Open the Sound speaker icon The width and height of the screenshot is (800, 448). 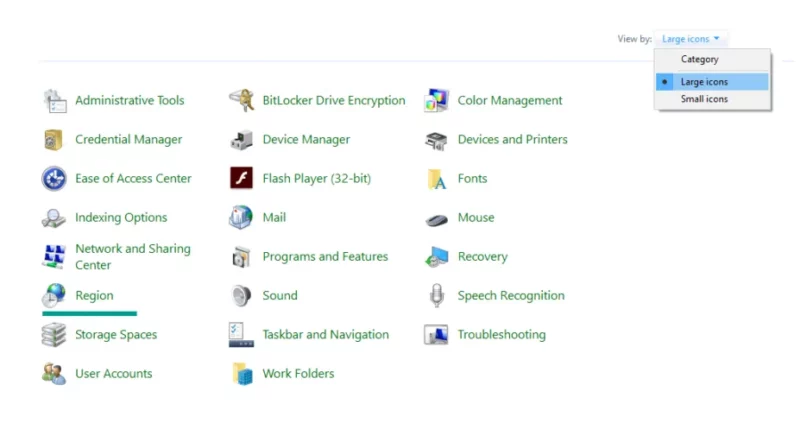[x=241, y=295]
